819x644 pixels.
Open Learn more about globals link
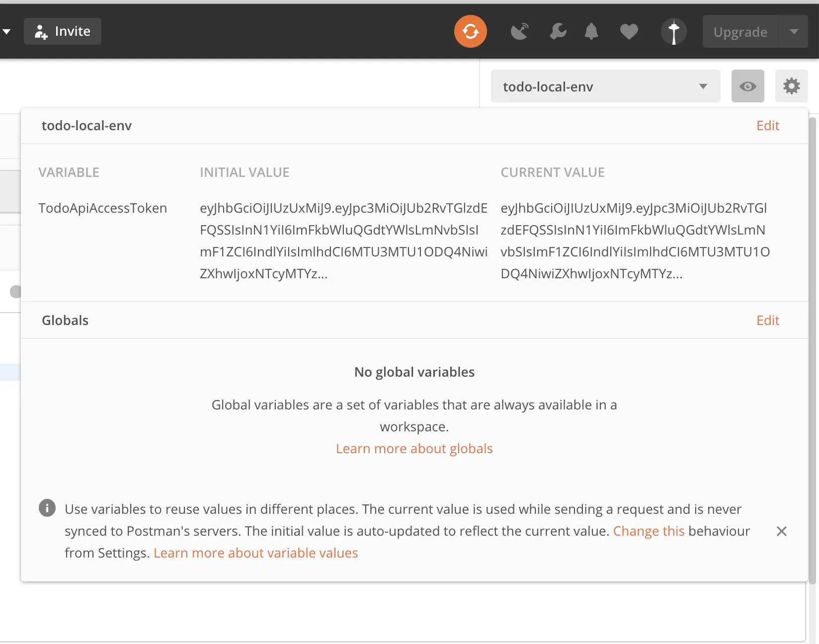(x=414, y=449)
